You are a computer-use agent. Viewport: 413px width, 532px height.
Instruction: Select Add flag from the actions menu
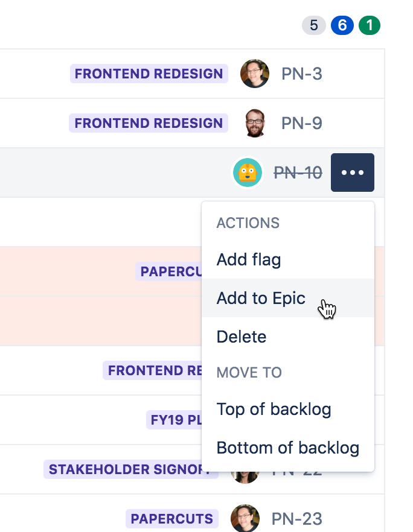pos(248,259)
